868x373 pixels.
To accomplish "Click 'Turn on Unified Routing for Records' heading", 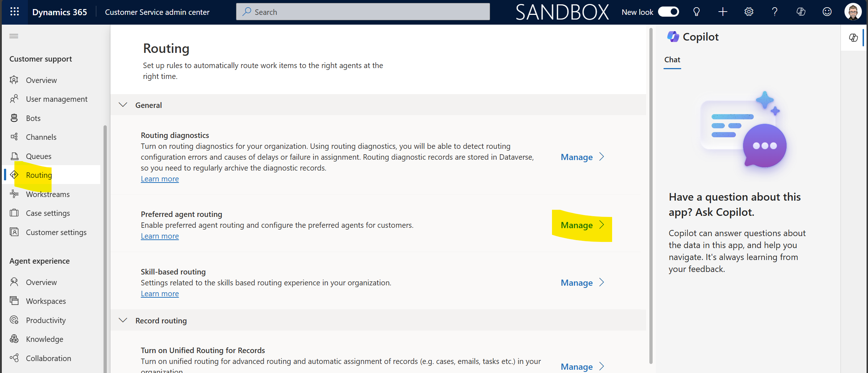I will 203,350.
